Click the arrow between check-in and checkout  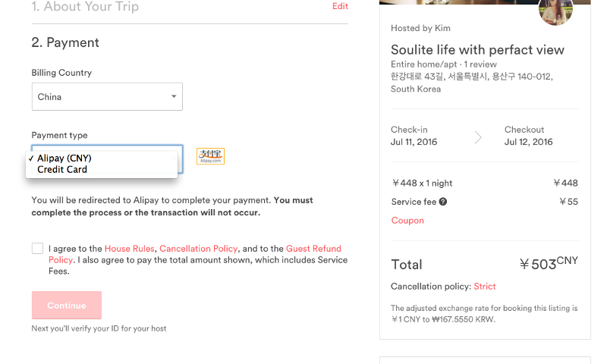[x=477, y=137]
